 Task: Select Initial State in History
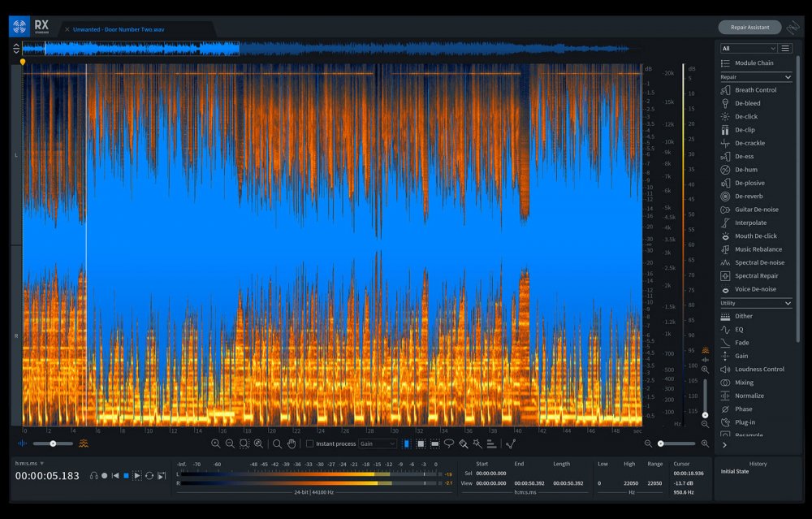[x=734, y=471]
